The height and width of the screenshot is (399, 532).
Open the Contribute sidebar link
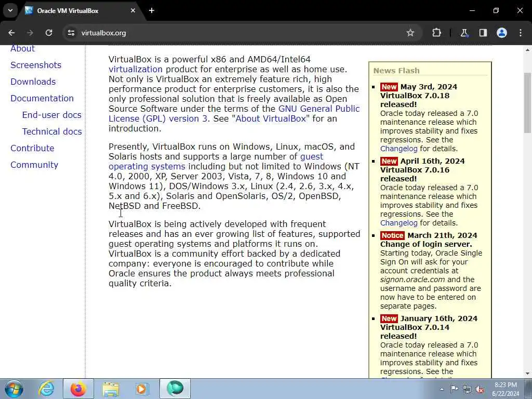(x=32, y=148)
